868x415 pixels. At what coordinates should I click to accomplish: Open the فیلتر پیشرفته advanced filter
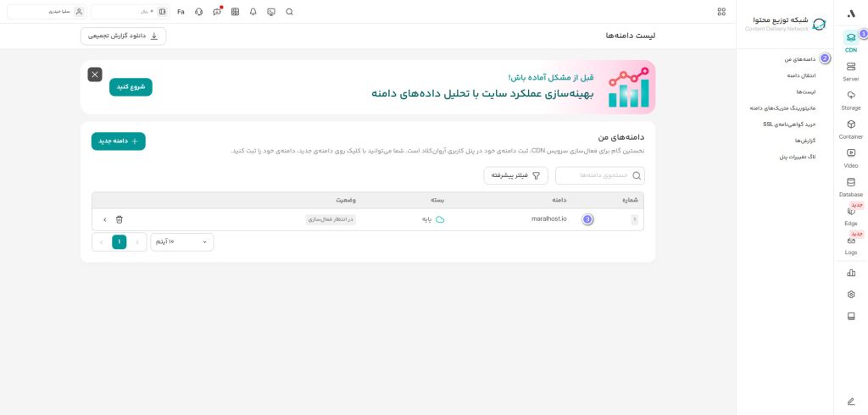[516, 175]
